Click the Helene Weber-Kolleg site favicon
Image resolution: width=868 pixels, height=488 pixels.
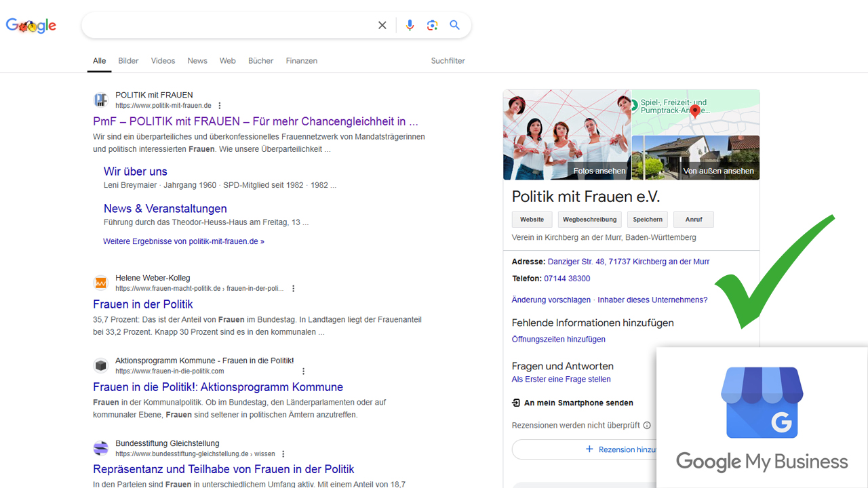tap(100, 283)
